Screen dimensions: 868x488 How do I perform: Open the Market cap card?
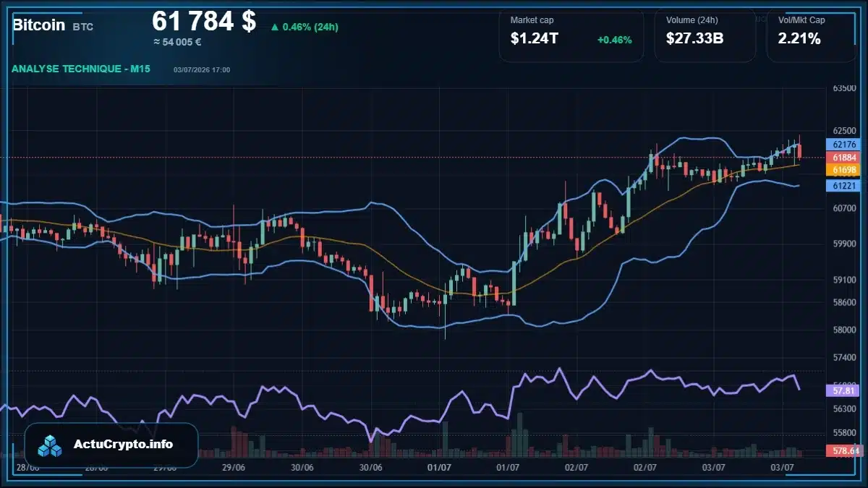(x=571, y=35)
